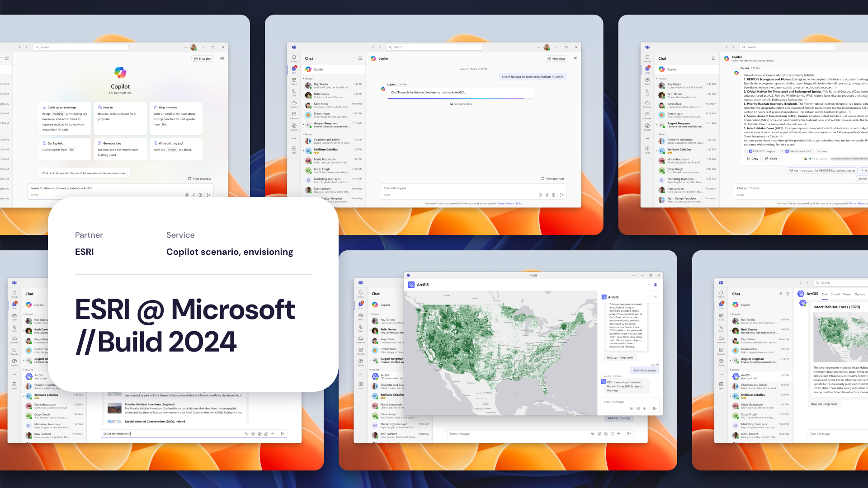Open Calendar icon in the 'Stop generating' window rail

(294, 115)
